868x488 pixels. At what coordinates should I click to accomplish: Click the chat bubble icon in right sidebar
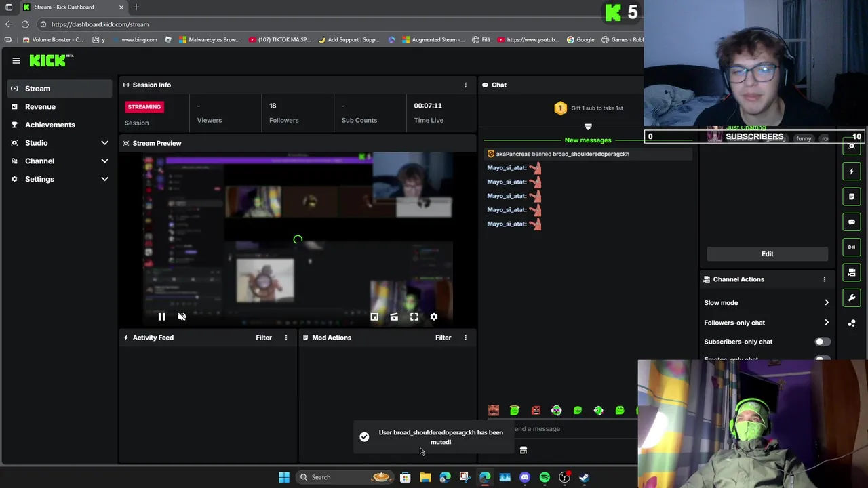(x=852, y=222)
